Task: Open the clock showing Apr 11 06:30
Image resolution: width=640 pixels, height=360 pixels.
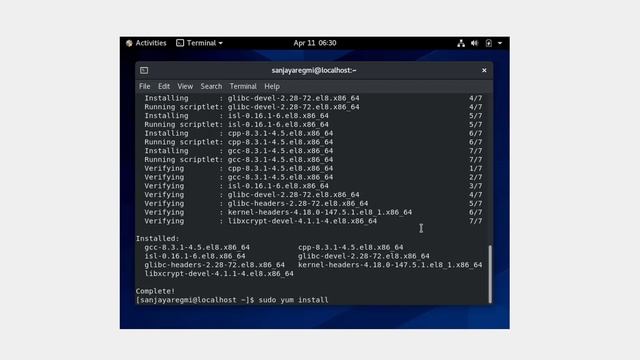Action: 315,43
